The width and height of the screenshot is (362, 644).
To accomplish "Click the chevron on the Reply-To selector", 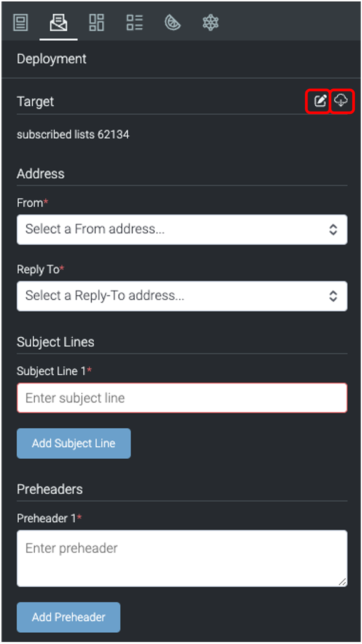I will (333, 296).
